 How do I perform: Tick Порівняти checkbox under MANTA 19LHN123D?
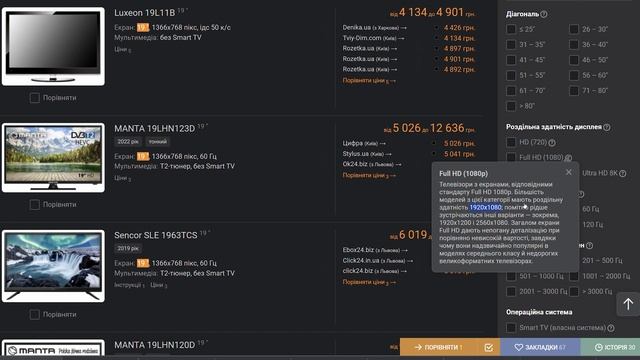35,204
